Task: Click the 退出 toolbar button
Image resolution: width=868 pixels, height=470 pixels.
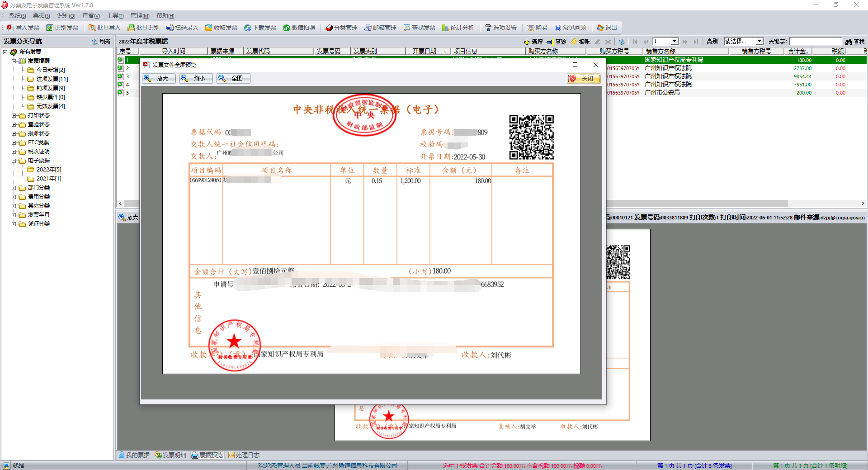Action: click(x=607, y=28)
